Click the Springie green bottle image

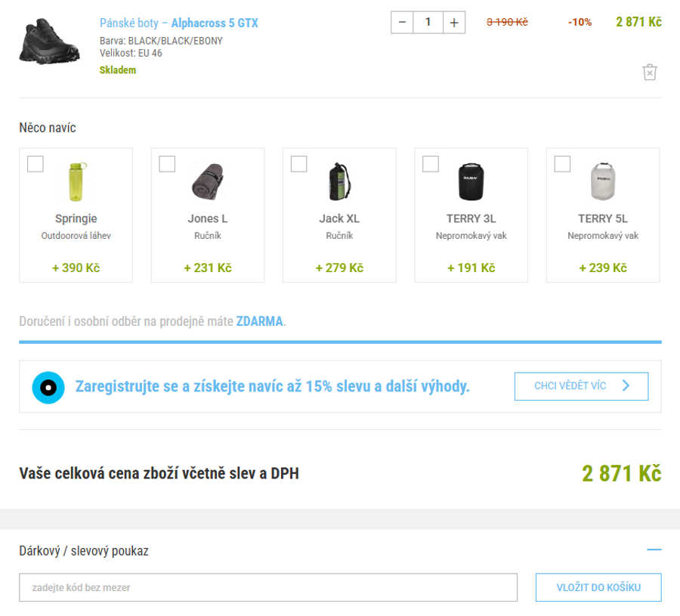[x=76, y=181]
